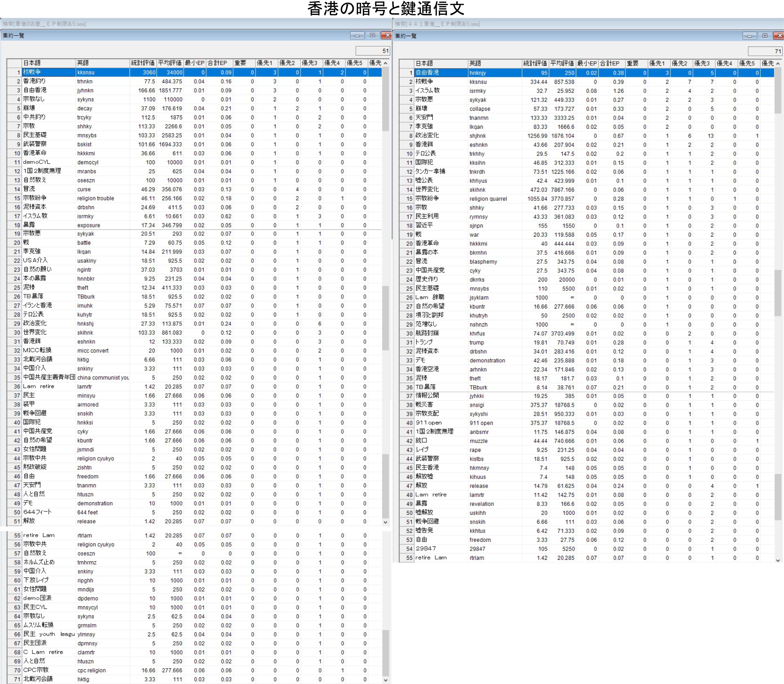This screenshot has width=784, height=684.
Task: Minimize the left 集約一覧 window
Action: pyautogui.click(x=357, y=36)
